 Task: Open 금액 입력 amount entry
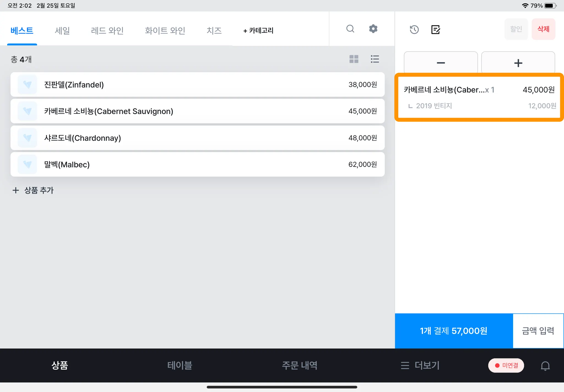pyautogui.click(x=538, y=331)
